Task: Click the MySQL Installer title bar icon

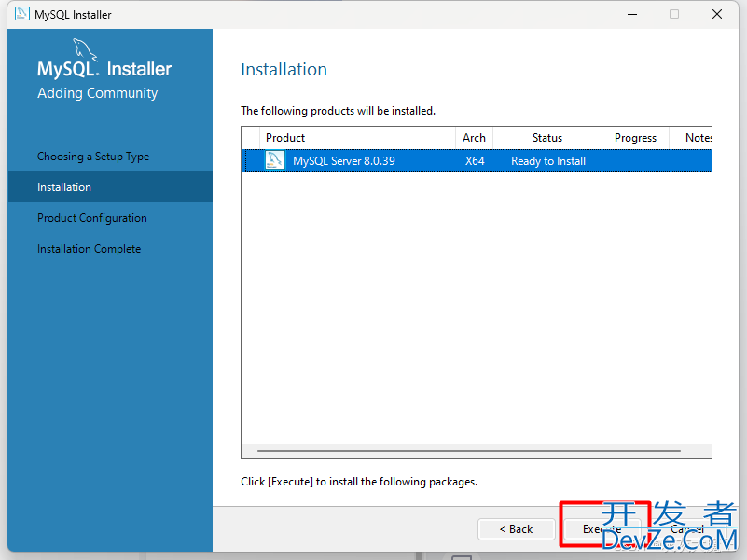Action: point(22,14)
